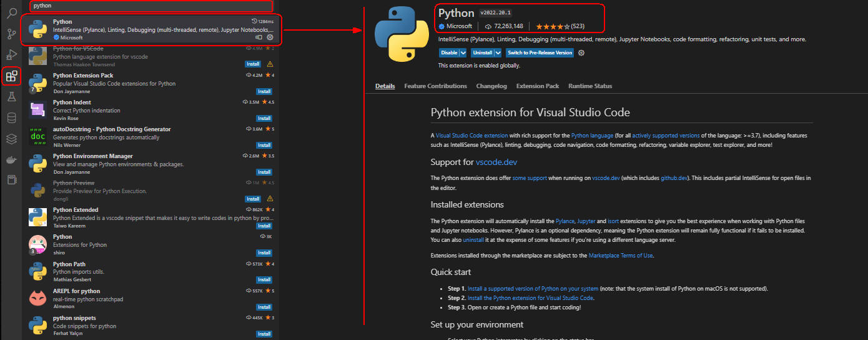Click the large Python logo in details pane
868x340 pixels.
coord(401,36)
